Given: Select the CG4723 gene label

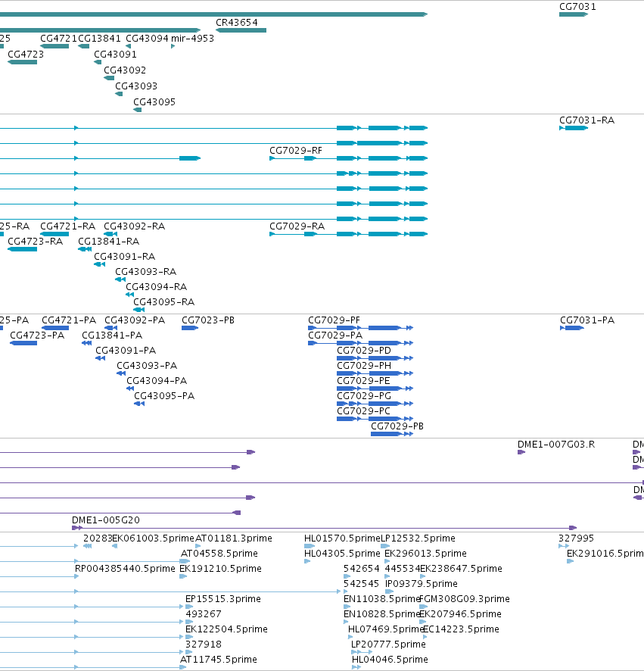Looking at the screenshot, I should pyautogui.click(x=26, y=55).
